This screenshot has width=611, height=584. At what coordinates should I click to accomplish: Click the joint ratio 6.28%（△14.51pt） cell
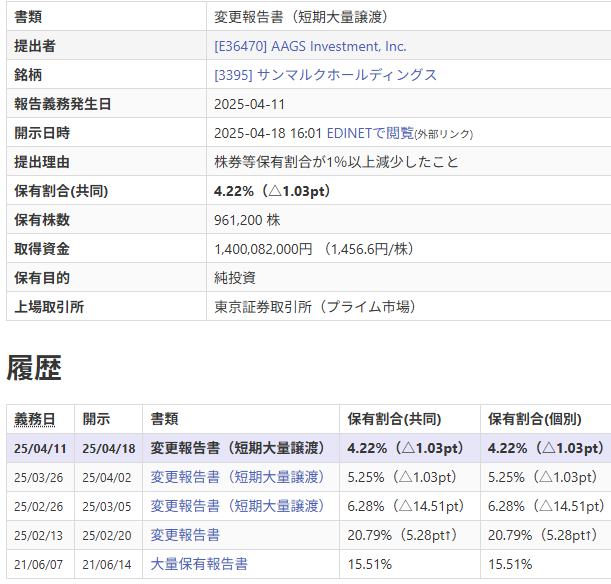tap(406, 506)
